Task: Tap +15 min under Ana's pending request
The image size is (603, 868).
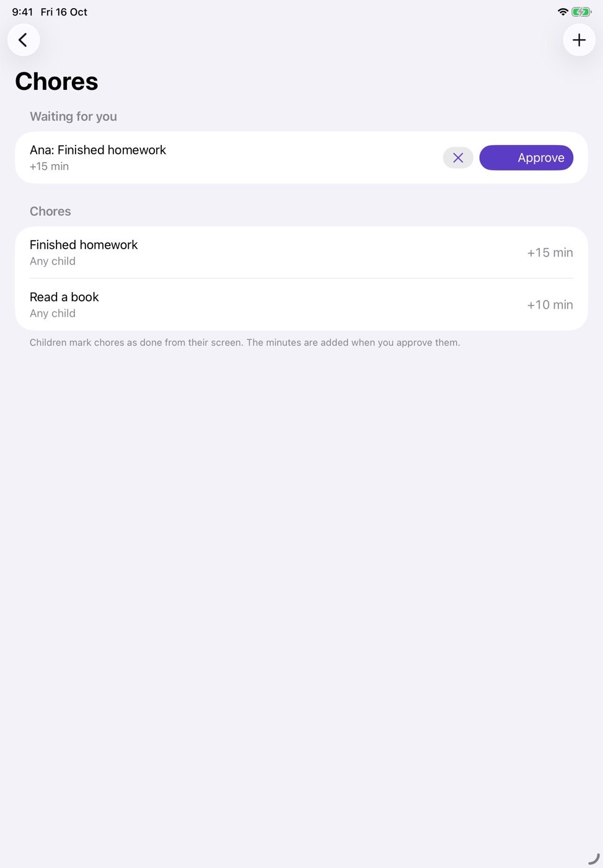Action: (49, 166)
